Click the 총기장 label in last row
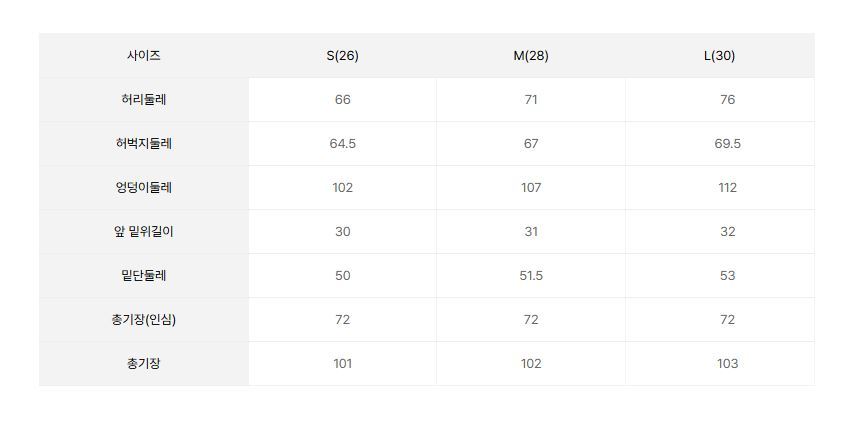The image size is (856, 430). point(143,364)
